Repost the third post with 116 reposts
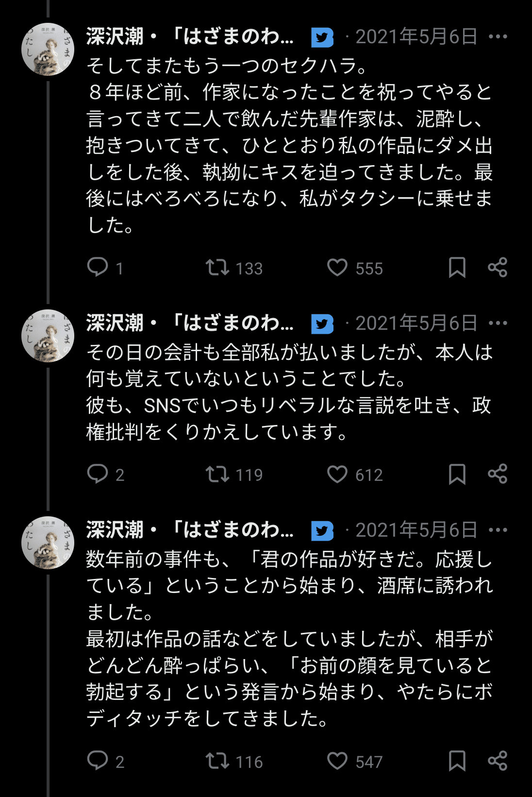The image size is (532, 797). [x=217, y=761]
